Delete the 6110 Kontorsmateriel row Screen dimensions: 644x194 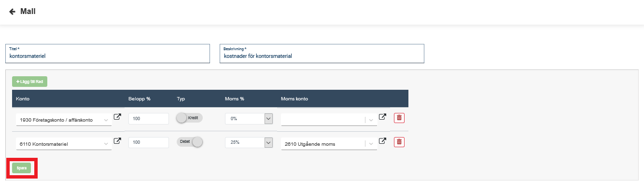click(399, 142)
